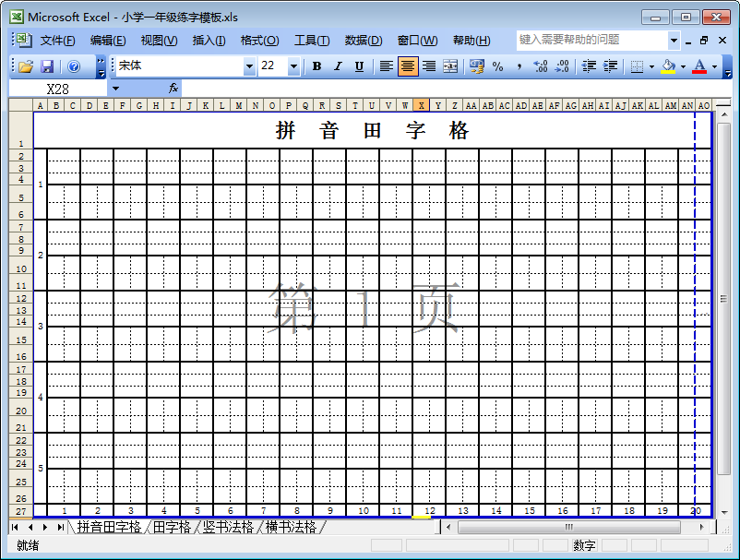Open the 插入(I) menu
740x560 pixels.
point(209,41)
